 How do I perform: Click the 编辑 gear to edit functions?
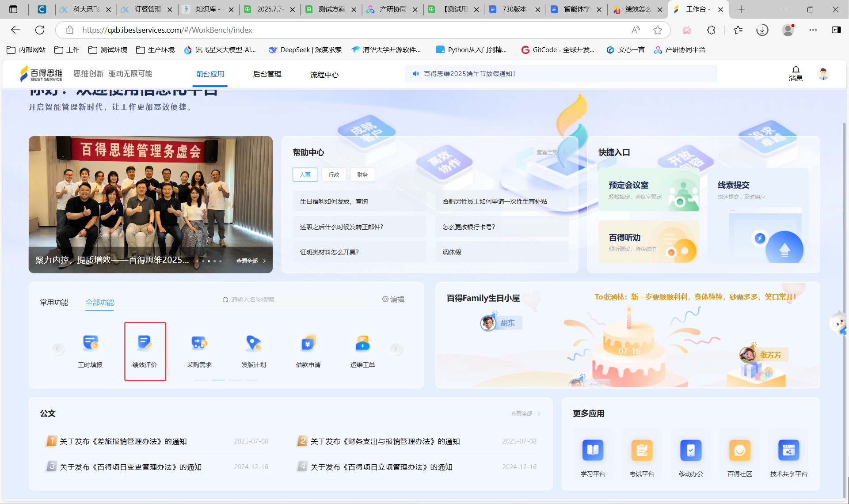[x=393, y=299]
